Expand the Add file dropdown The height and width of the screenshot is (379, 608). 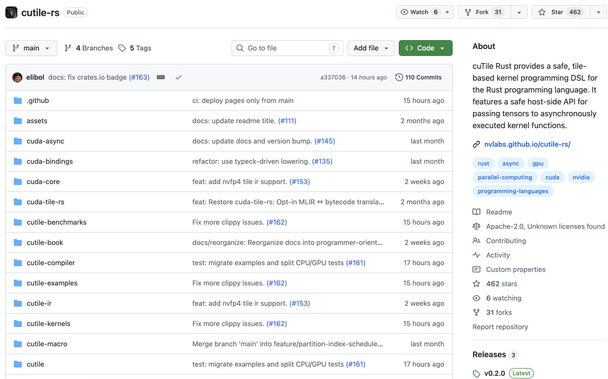tap(371, 48)
